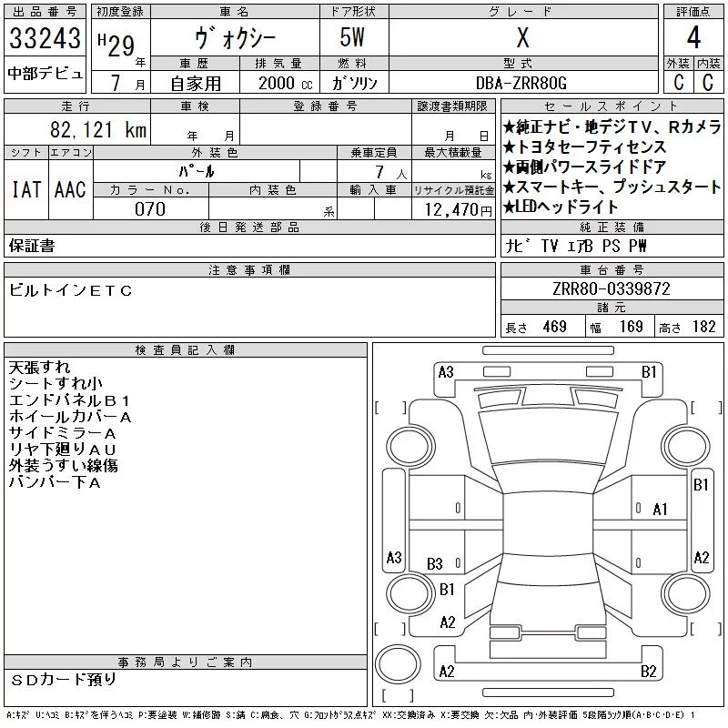The width and height of the screenshot is (728, 728).
Task: Select the LEDヘッドライト sales point line
Action: [x=561, y=207]
